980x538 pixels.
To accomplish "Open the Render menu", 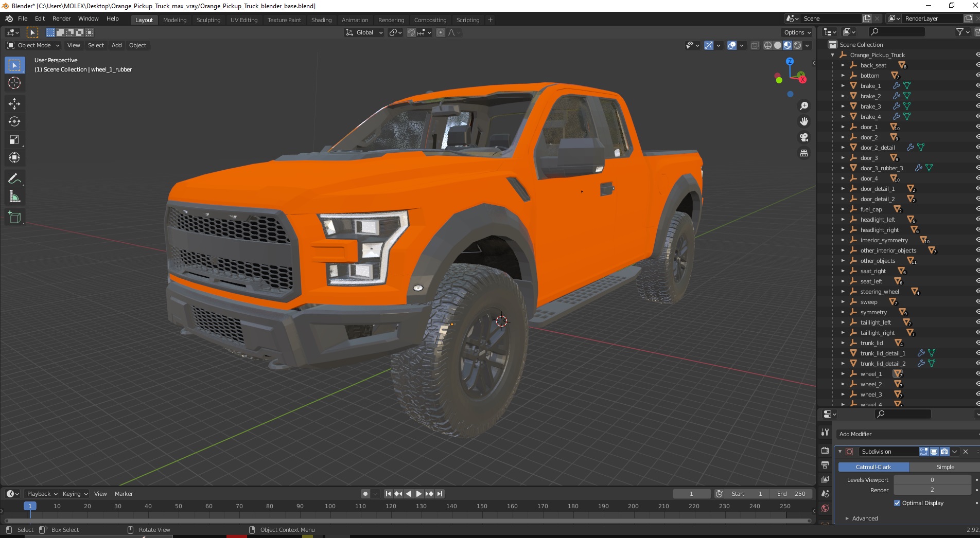I will pos(62,19).
